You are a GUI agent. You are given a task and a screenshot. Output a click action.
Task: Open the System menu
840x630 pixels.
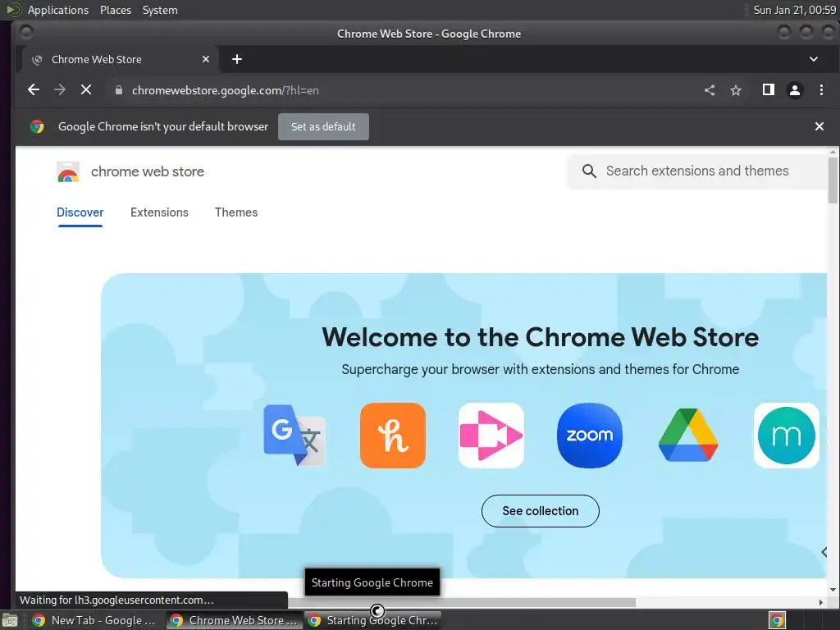tap(160, 10)
